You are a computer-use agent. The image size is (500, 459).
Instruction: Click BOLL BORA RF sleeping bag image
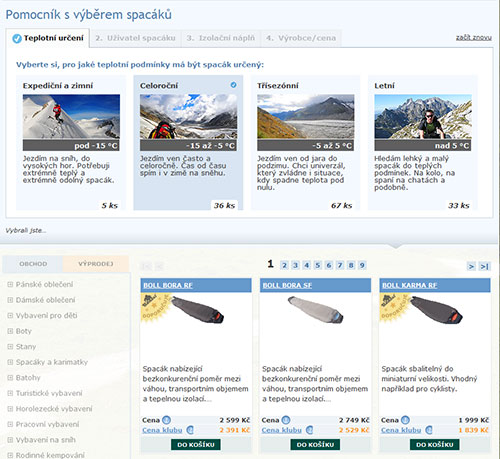pyautogui.click(x=197, y=311)
